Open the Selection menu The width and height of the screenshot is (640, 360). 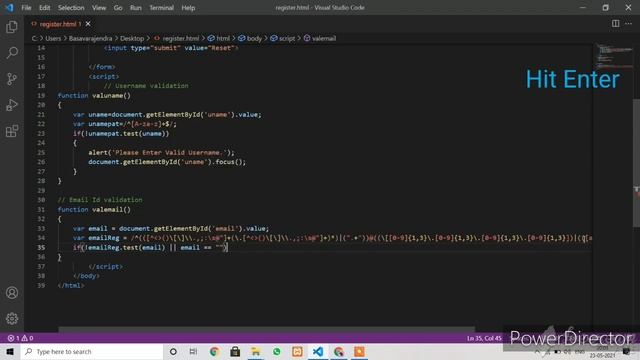coord(71,8)
